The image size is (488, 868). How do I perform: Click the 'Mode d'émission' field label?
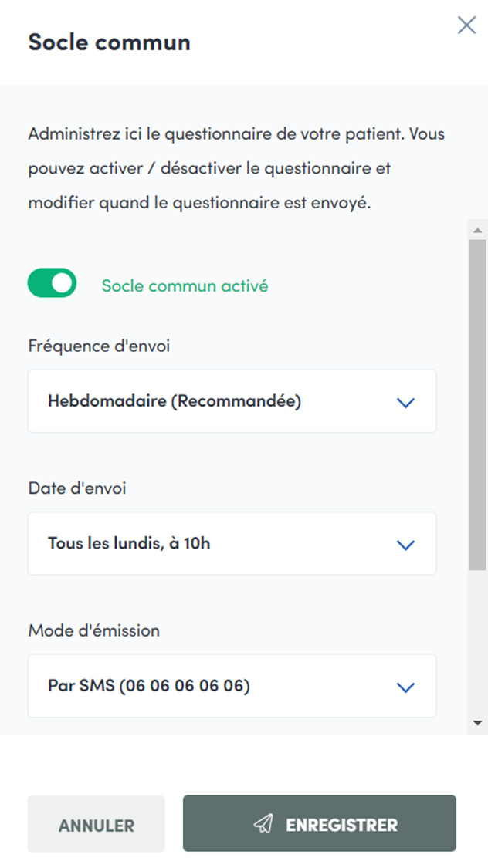coord(94,630)
